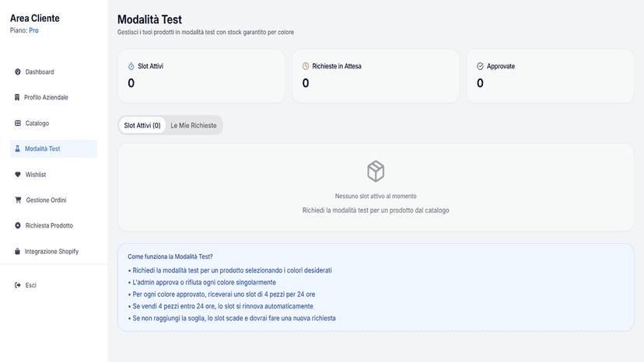
Task: Switch to Le Mie Richieste tab
Action: click(x=194, y=125)
